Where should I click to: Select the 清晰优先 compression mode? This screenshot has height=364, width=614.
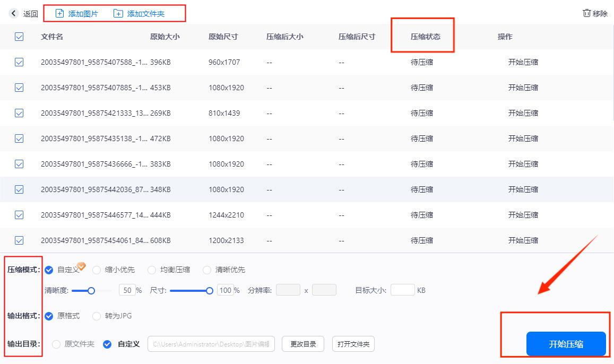point(206,270)
